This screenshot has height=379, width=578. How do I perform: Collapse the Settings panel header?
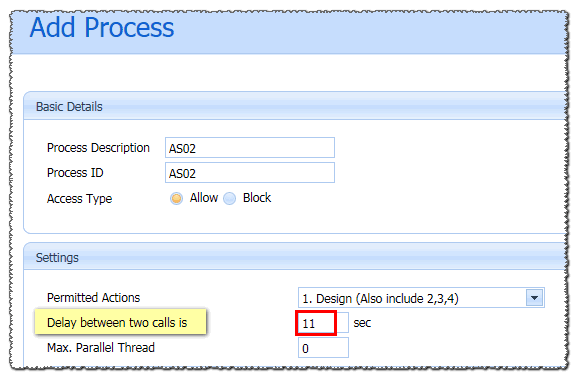pos(294,257)
